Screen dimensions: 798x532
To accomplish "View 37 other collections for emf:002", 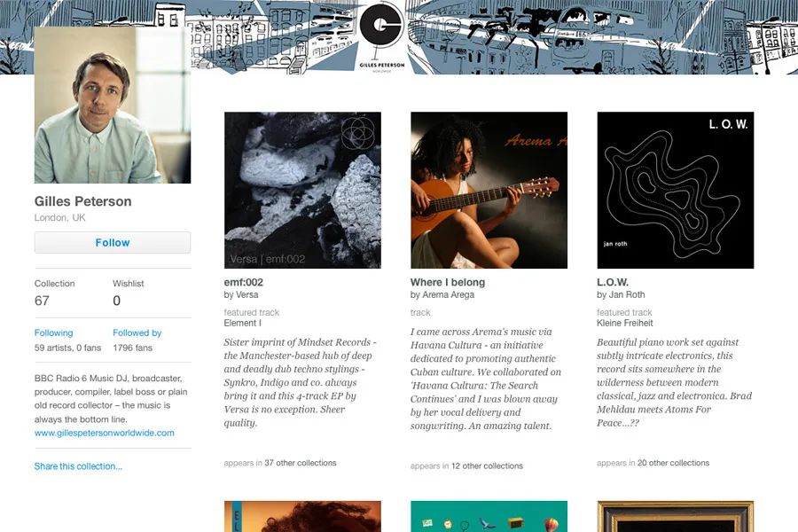I will [301, 463].
